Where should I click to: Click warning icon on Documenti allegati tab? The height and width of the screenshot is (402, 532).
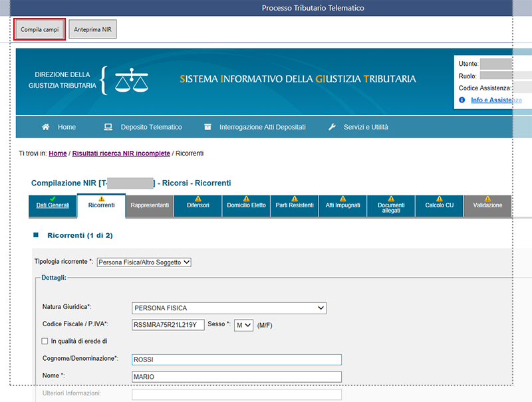tap(391, 199)
